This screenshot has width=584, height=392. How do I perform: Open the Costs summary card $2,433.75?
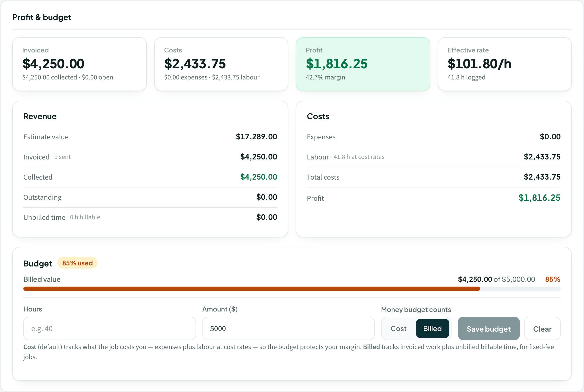click(x=221, y=64)
